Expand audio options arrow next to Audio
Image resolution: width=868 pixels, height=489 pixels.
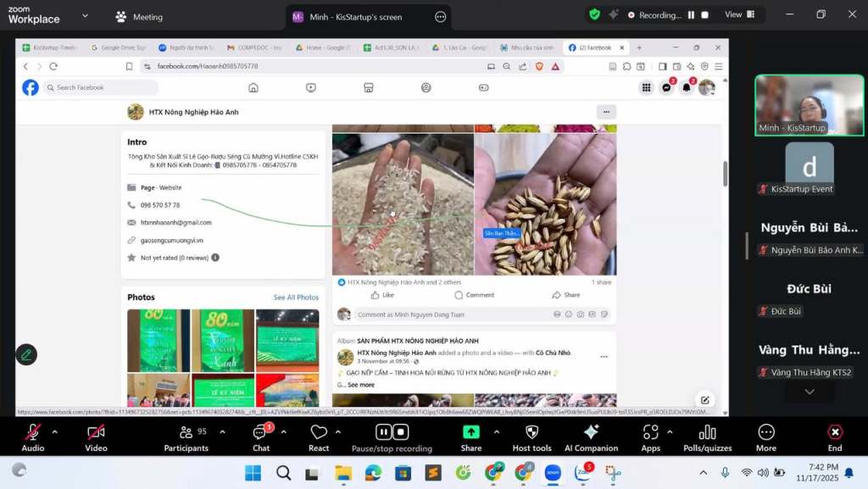[x=55, y=431]
